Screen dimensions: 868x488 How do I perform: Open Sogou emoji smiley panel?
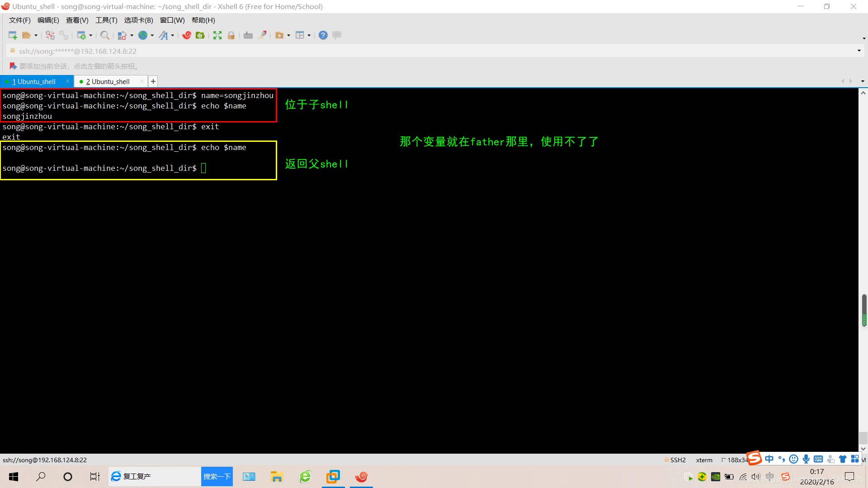pyautogui.click(x=793, y=459)
